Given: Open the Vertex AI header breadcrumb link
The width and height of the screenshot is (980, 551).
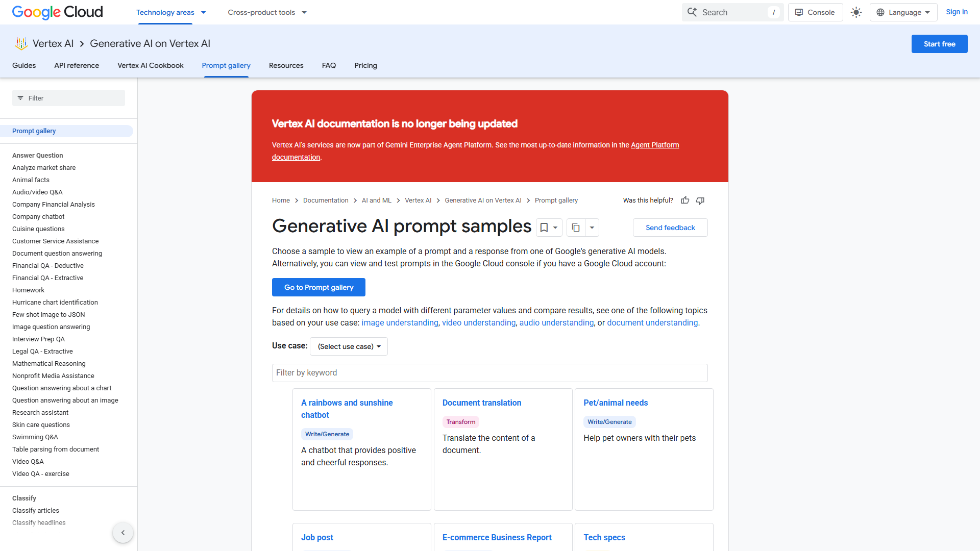Looking at the screenshot, I should pyautogui.click(x=53, y=44).
